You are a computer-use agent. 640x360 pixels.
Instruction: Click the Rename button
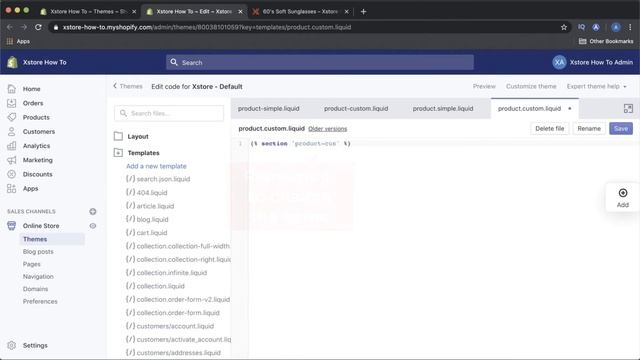tap(589, 129)
